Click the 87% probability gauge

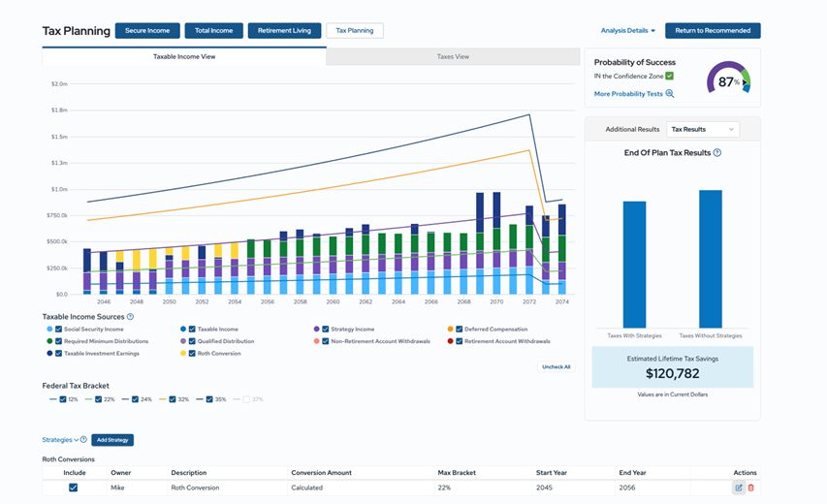727,81
